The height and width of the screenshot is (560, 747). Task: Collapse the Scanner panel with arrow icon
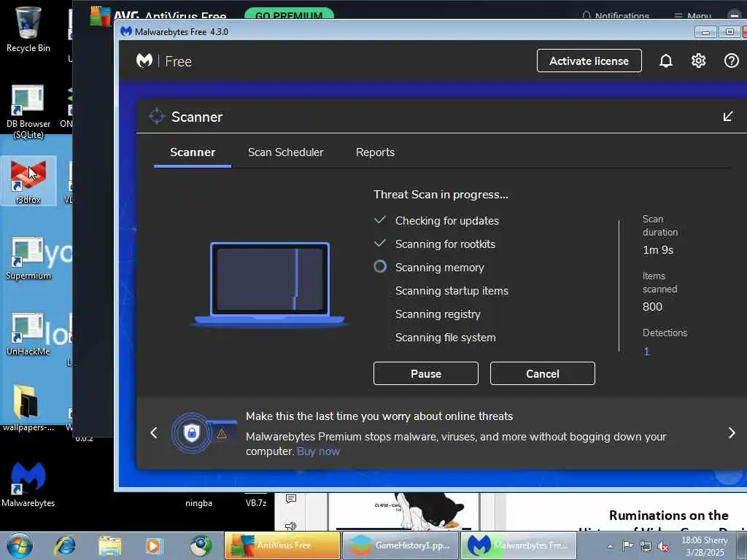(728, 117)
